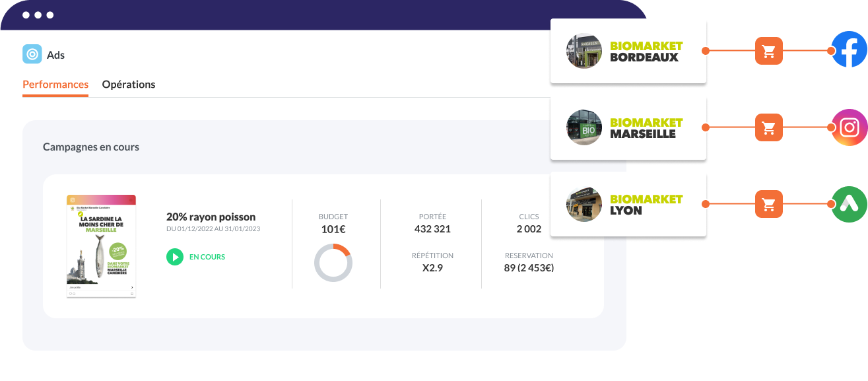Click the shopping cart icon beside Biomarket Bordeaux

click(x=768, y=51)
